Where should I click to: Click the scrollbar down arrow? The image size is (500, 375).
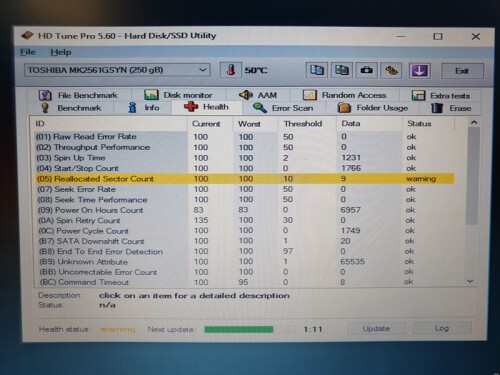(470, 281)
